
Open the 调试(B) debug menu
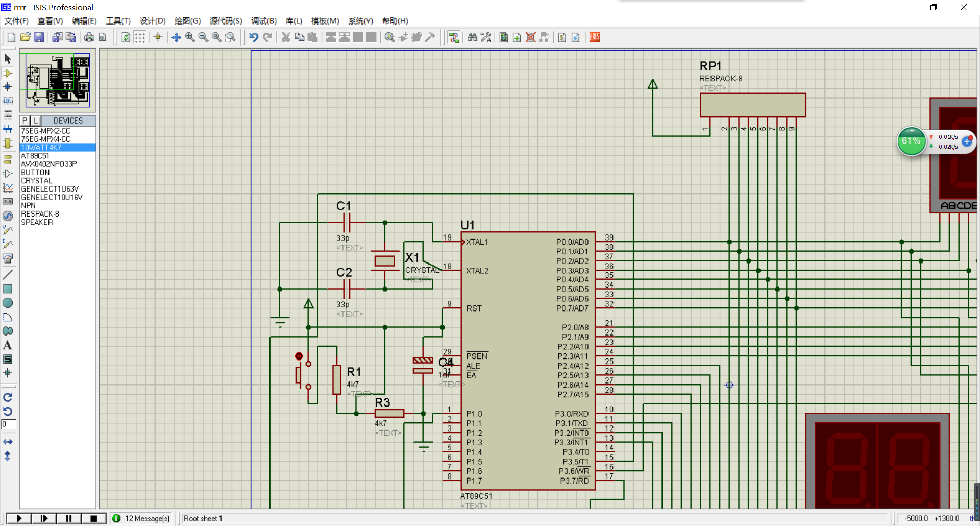pyautogui.click(x=263, y=21)
